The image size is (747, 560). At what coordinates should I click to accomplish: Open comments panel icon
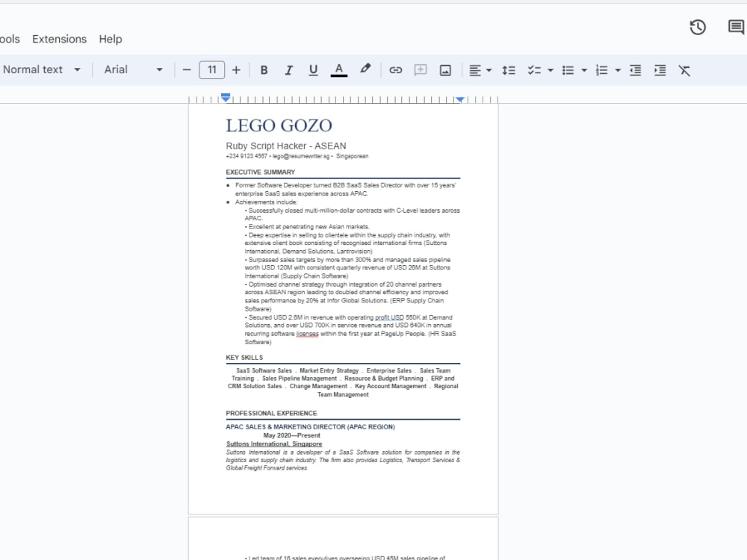(737, 27)
